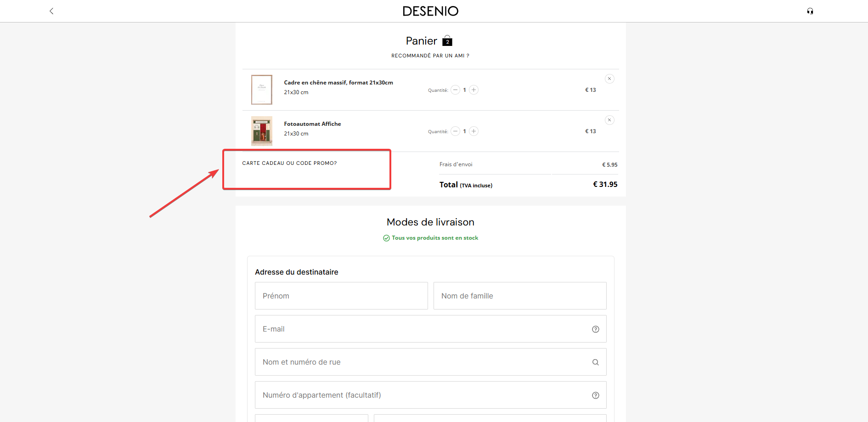
Task: Open the oak frame product thumbnail
Action: click(x=262, y=90)
